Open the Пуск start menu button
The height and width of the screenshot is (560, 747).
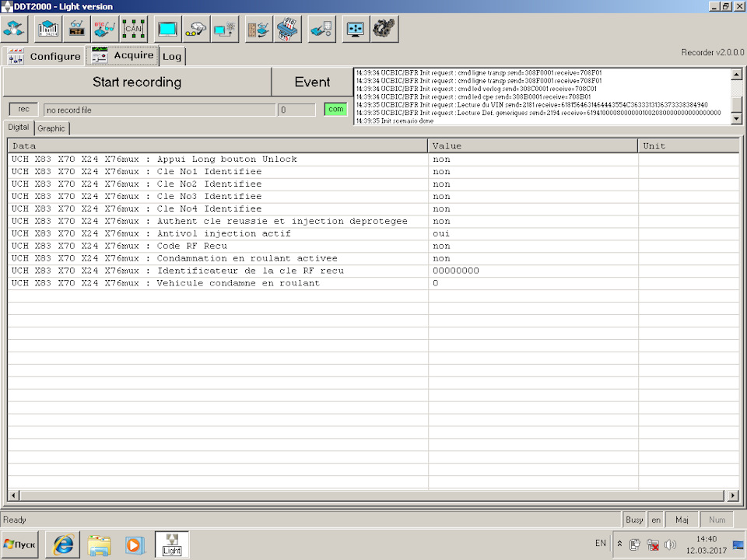tap(20, 544)
